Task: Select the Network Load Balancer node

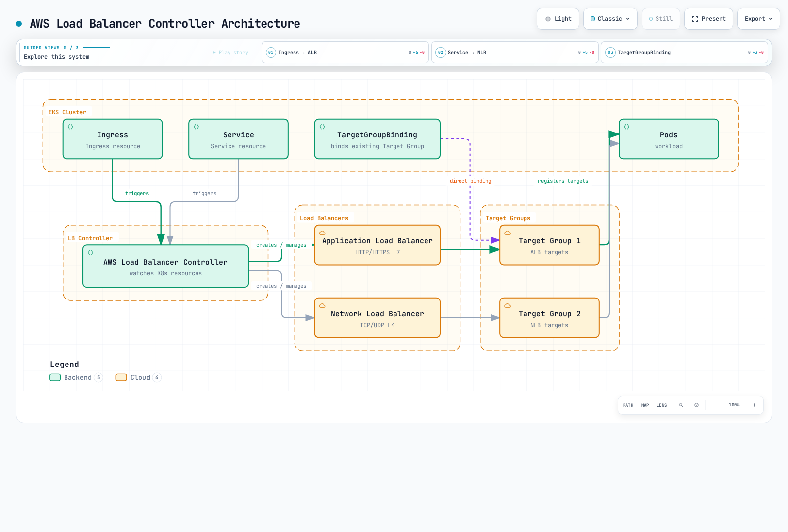Action: (x=377, y=318)
